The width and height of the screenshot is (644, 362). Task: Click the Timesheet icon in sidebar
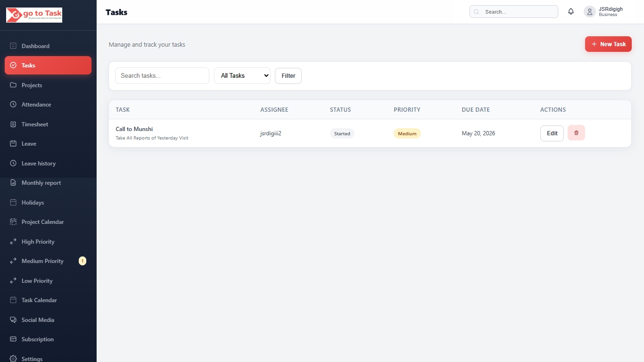point(13,124)
